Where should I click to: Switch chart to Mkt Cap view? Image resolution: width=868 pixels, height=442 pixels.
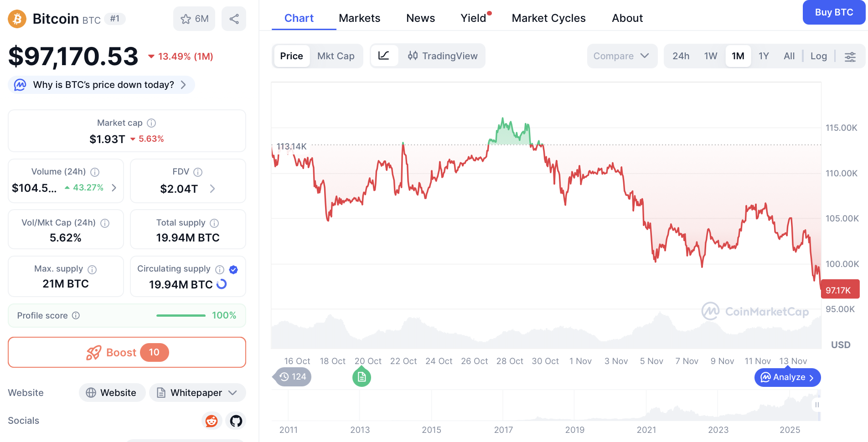[336, 56]
